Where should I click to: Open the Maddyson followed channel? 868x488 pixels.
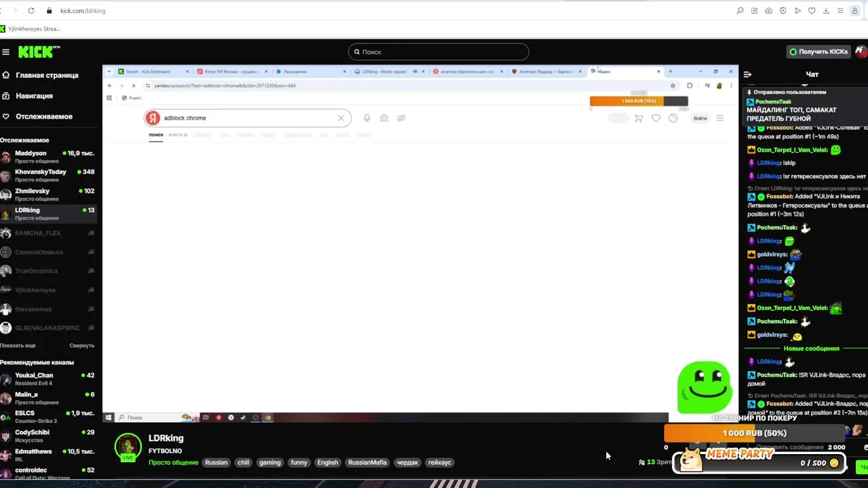coord(48,157)
